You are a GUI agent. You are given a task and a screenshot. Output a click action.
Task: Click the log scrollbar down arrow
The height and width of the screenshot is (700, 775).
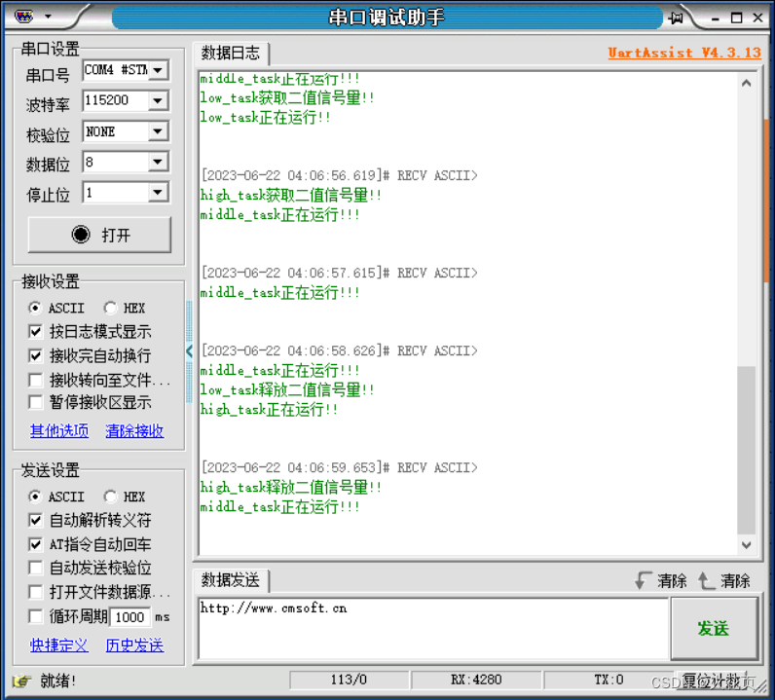coord(747,545)
